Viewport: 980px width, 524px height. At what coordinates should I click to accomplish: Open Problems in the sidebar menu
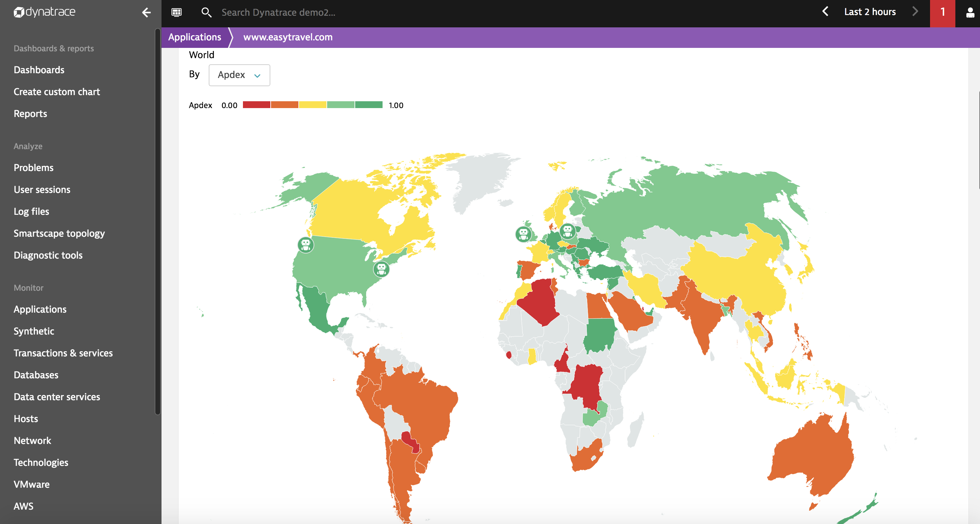coord(34,168)
